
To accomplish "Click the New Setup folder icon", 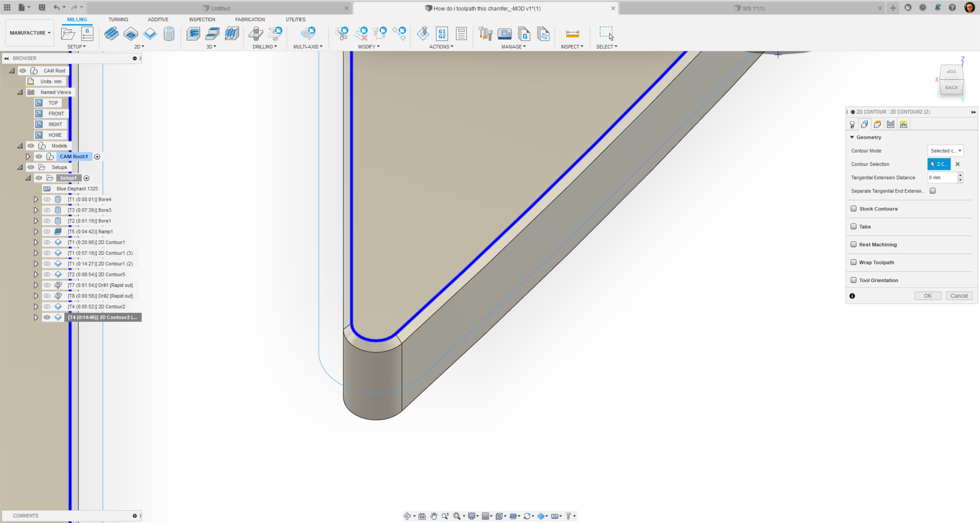I will (x=68, y=33).
